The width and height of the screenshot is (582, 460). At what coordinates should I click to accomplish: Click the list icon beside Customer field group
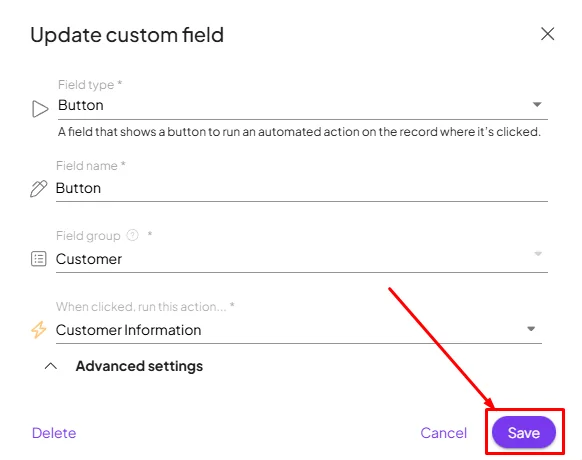(39, 259)
